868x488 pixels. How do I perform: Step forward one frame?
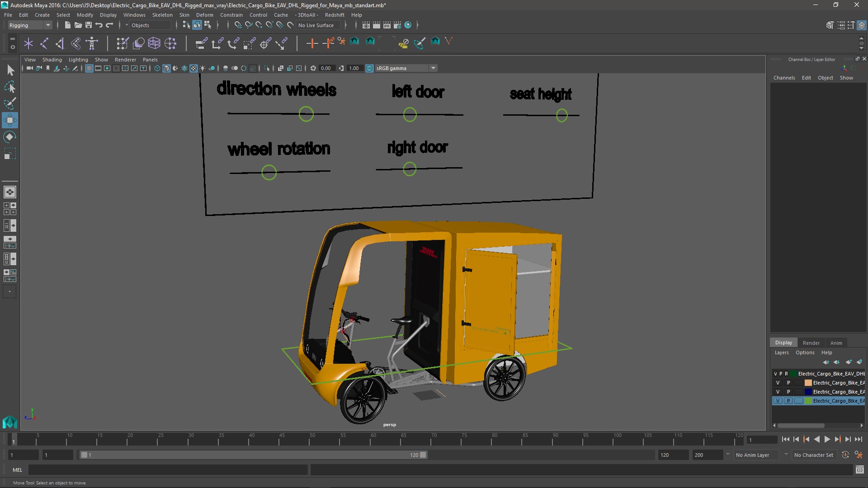pos(848,439)
